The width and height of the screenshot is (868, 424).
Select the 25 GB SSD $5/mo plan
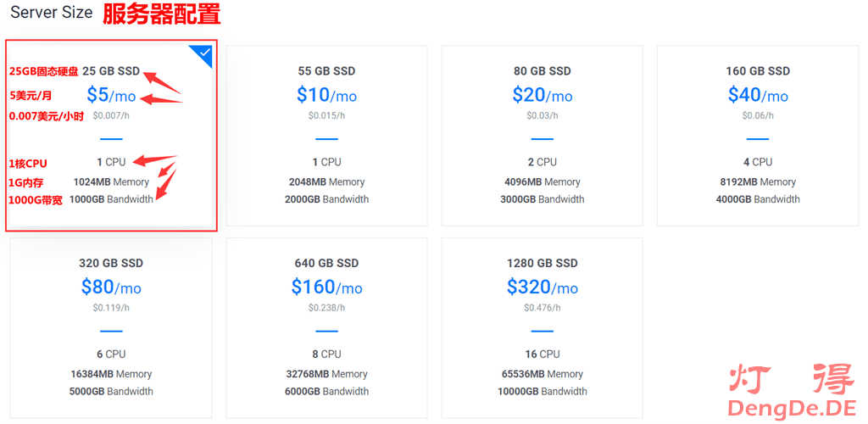click(x=111, y=136)
